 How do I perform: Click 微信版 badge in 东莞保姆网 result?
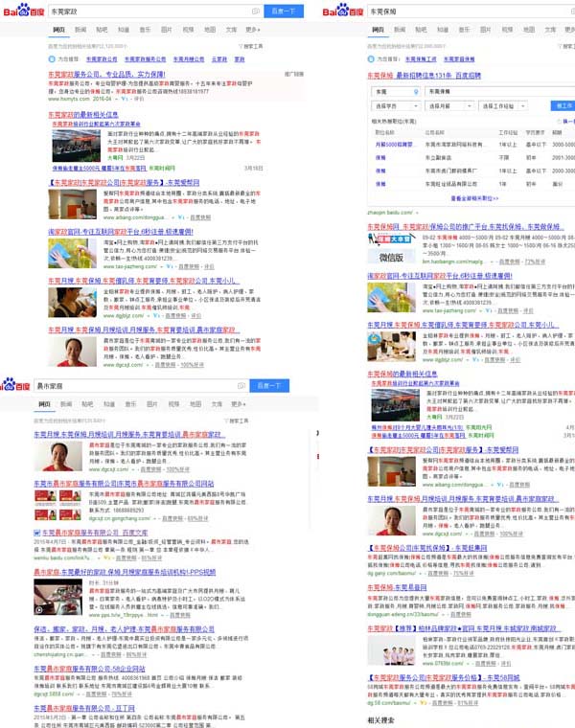(391, 257)
